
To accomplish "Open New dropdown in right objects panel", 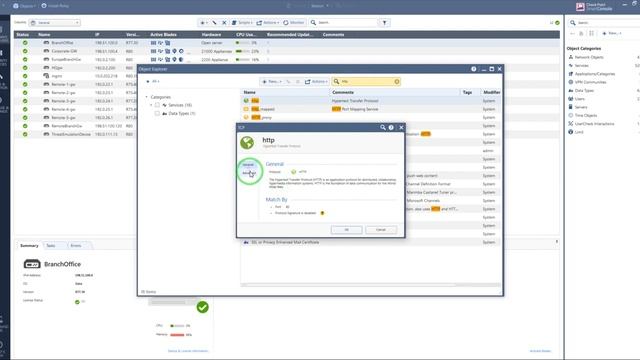I will point(611,33).
